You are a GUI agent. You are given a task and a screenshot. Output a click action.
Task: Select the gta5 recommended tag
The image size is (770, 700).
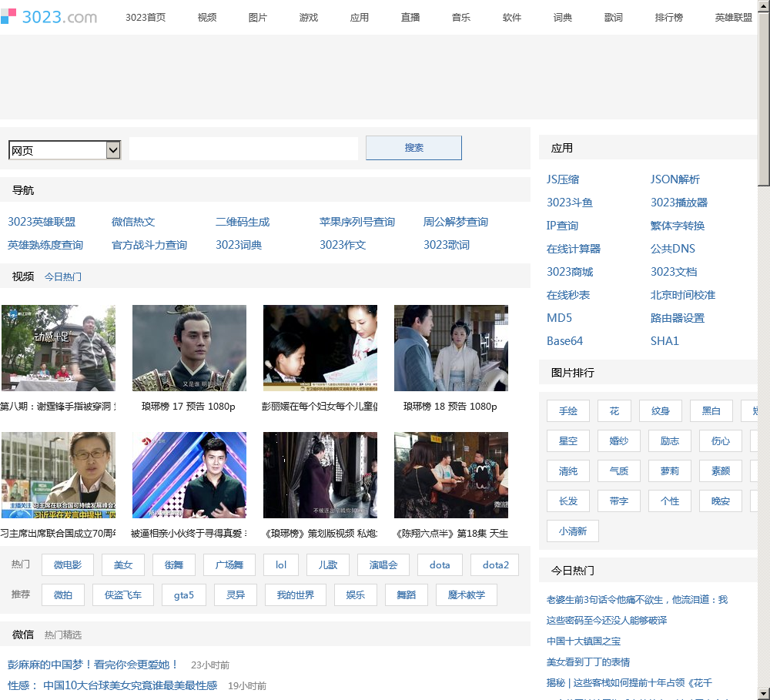click(184, 594)
